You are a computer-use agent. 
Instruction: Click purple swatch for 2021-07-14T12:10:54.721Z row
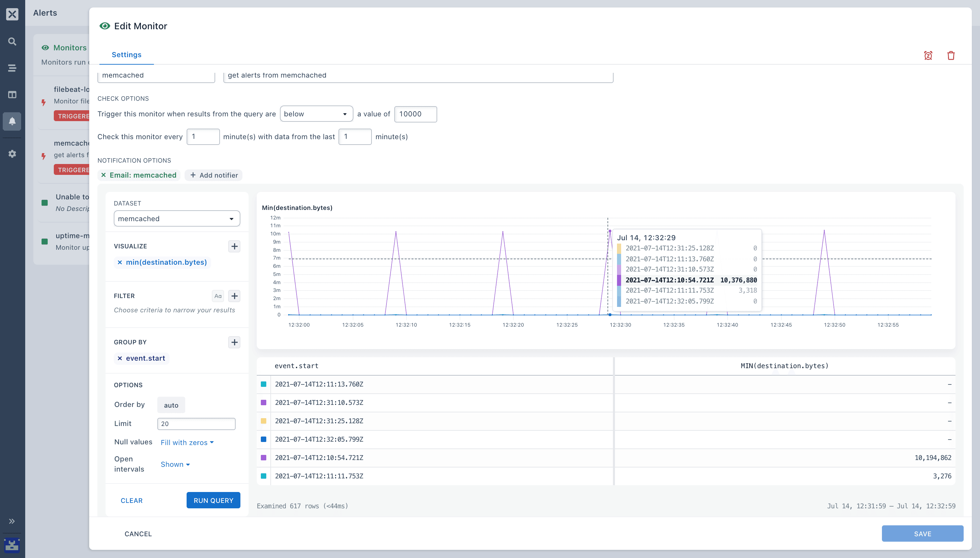click(264, 458)
